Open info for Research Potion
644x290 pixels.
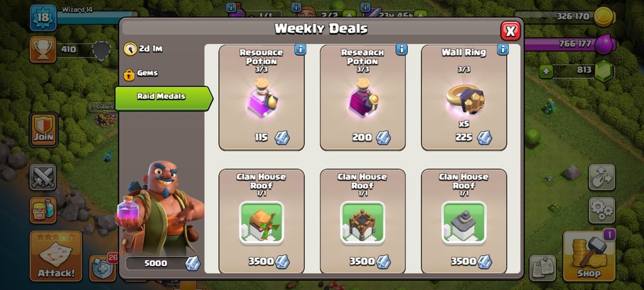402,49
